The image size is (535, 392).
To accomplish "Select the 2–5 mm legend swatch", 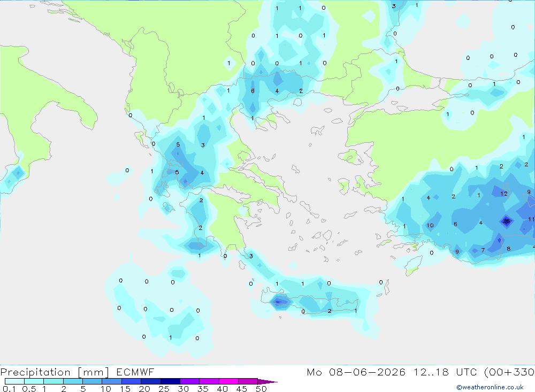I will click(73, 381).
